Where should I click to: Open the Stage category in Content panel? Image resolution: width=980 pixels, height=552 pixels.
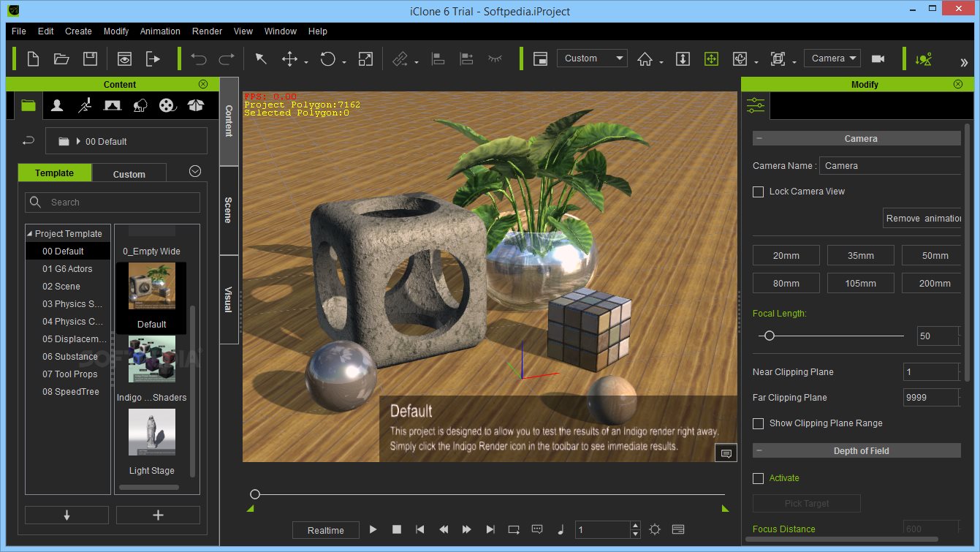112,105
